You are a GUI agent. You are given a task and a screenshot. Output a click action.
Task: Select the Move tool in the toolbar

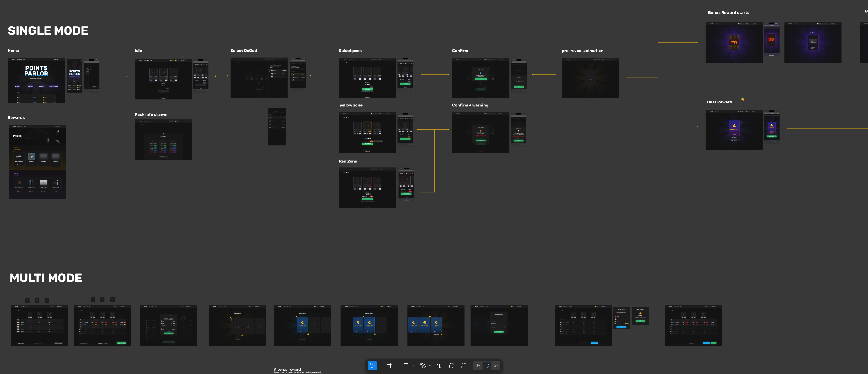(372, 366)
